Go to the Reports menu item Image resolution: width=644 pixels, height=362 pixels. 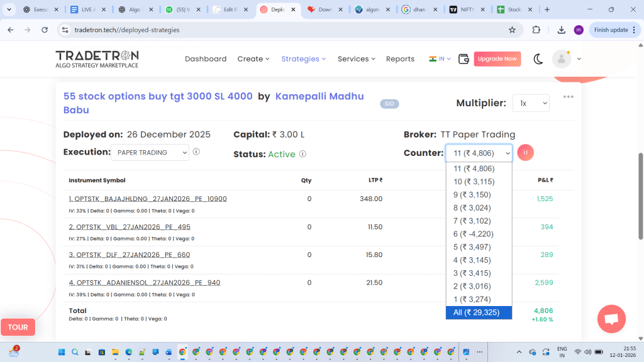click(x=400, y=59)
